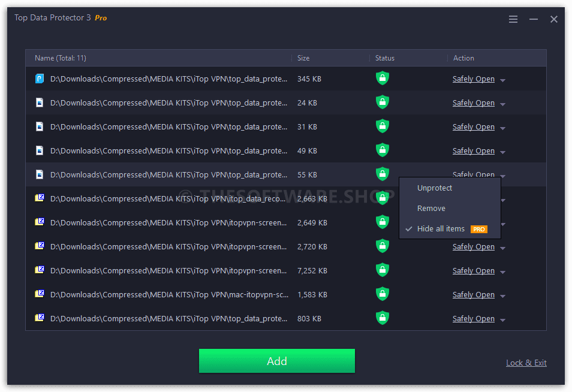This screenshot has width=572, height=392.
Task: Click the file icon of the 49 KB item
Action: [x=40, y=150]
